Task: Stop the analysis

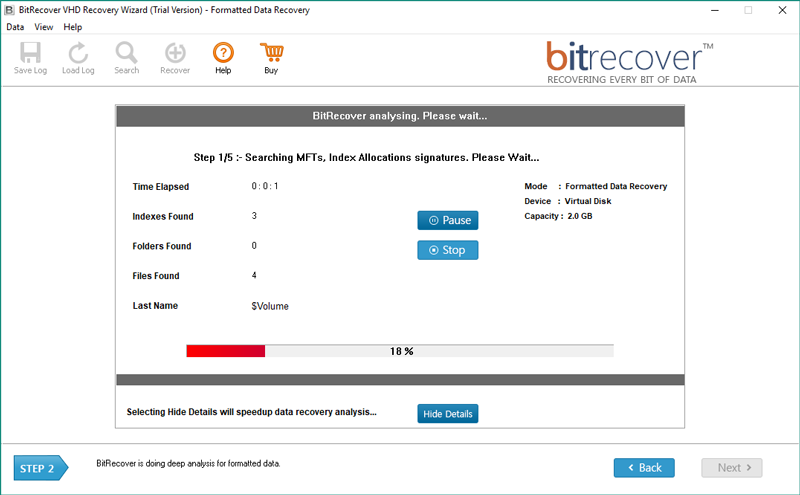Action: coord(447,250)
